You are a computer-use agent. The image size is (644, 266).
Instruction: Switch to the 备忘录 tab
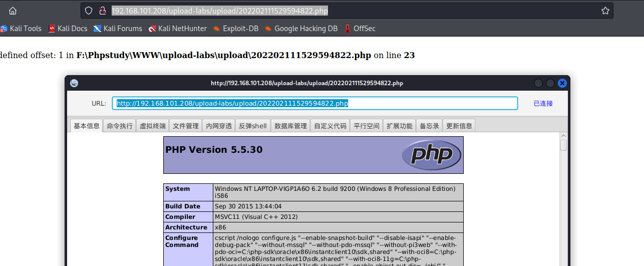point(430,126)
